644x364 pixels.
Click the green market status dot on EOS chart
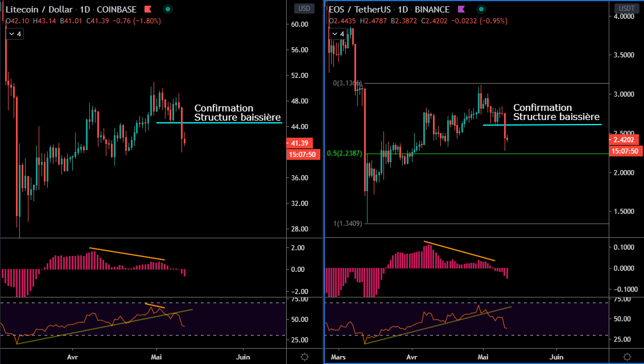point(481,10)
